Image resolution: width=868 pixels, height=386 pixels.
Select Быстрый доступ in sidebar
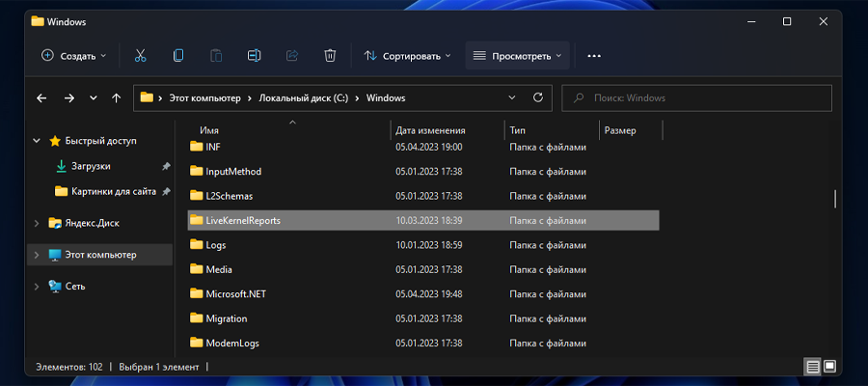100,141
